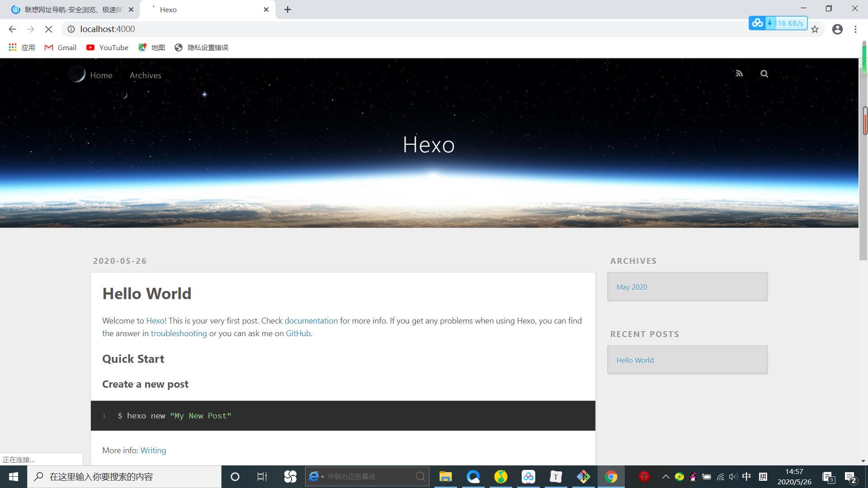Stop loading the page
868x488 pixels.
pos(48,29)
